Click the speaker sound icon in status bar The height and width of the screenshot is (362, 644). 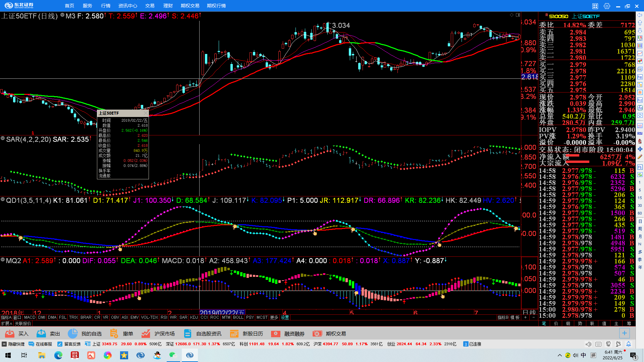pos(588,344)
